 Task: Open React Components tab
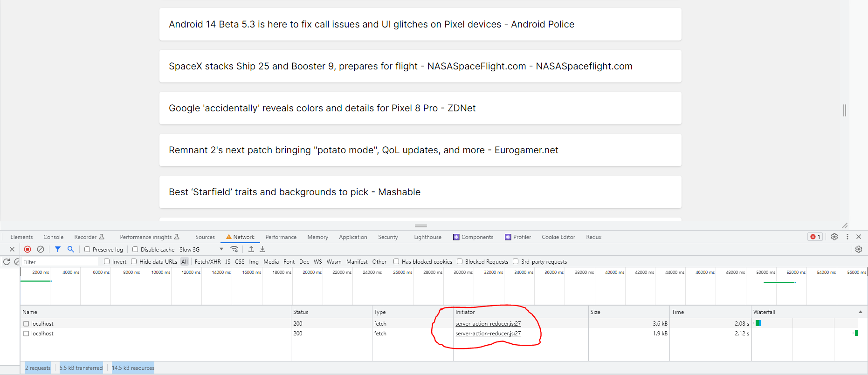click(473, 237)
